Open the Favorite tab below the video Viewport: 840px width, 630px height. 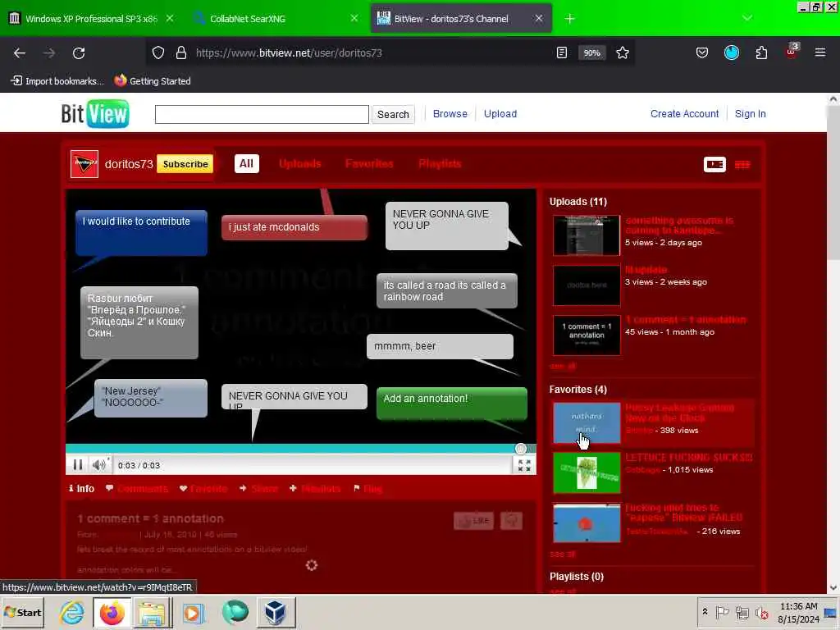click(203, 489)
